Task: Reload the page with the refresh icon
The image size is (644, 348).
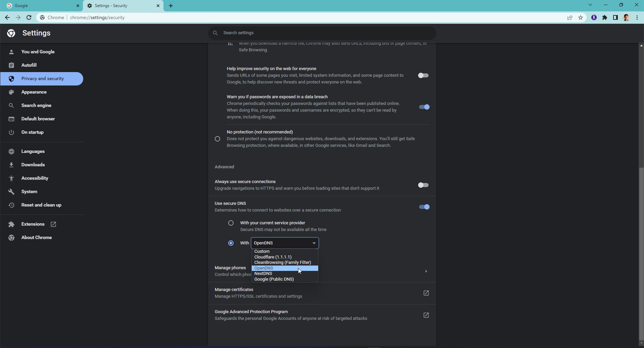Action: point(29,17)
